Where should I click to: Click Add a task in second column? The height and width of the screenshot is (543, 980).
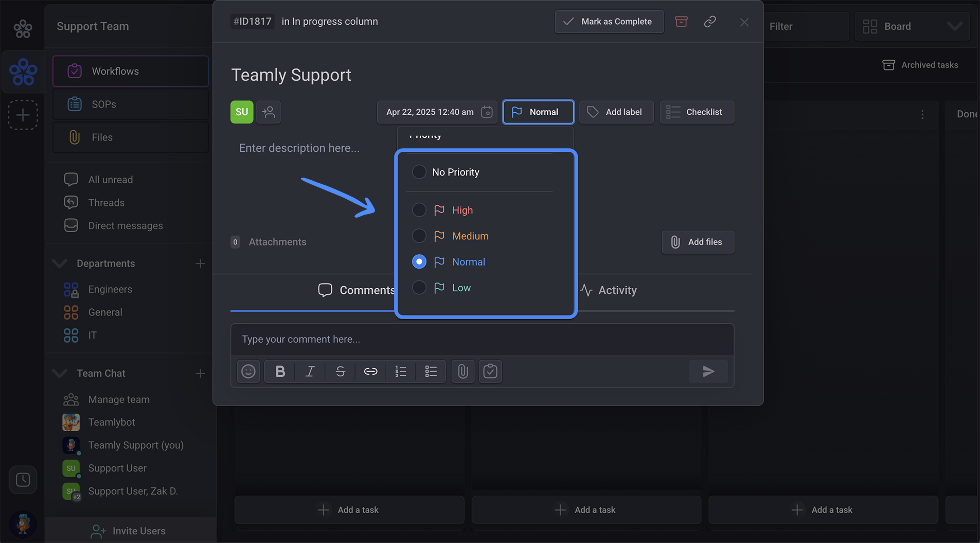[x=586, y=510]
